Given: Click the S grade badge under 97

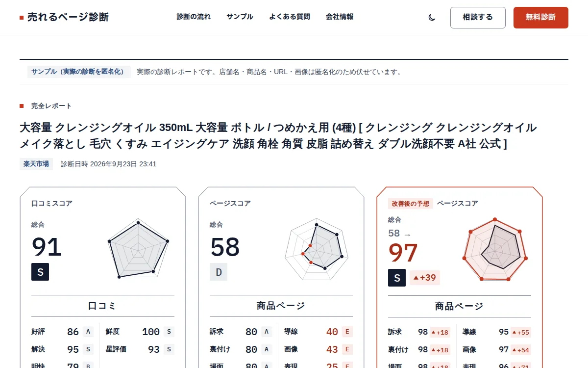Looking at the screenshot, I should tap(397, 278).
